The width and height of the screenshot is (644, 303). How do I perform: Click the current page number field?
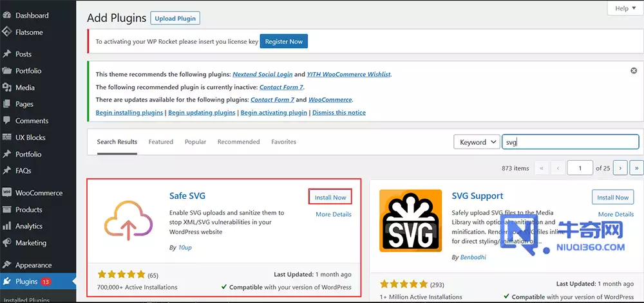click(580, 168)
